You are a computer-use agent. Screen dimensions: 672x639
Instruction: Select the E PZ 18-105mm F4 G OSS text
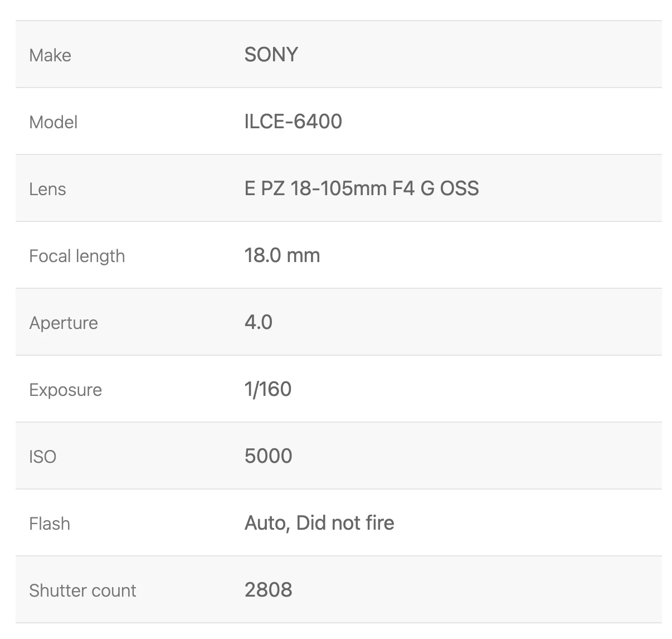tap(362, 188)
